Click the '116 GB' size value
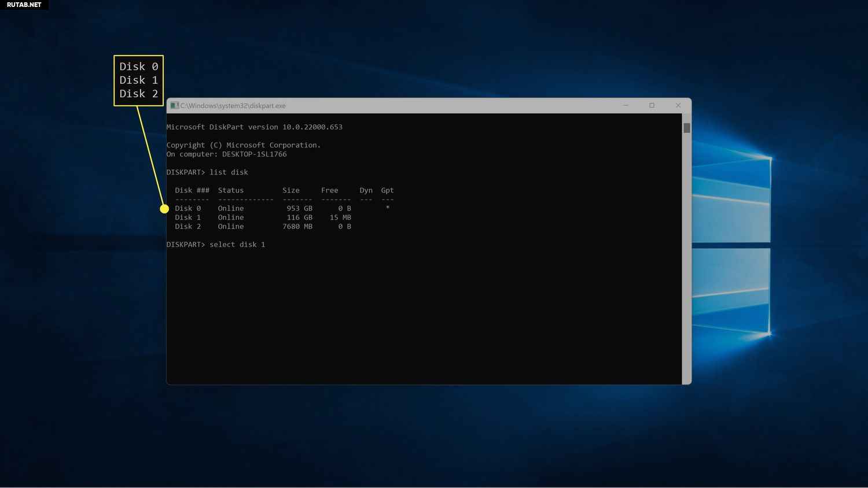Image resolution: width=868 pixels, height=488 pixels. tap(300, 217)
